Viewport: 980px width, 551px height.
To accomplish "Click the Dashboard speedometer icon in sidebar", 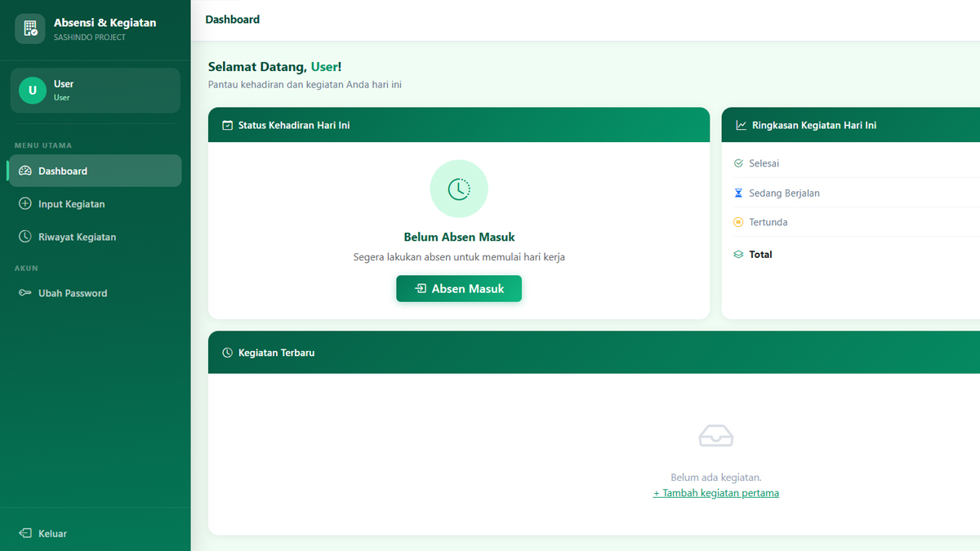I will [24, 171].
